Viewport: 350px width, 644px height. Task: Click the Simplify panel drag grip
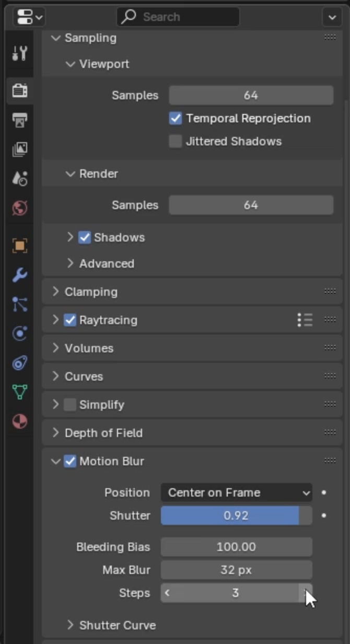click(330, 405)
